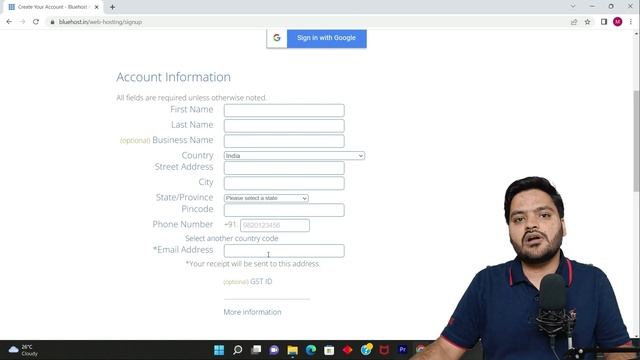Screen dimensions: 640x360
Task: Click the padlock site info icon
Action: (52, 22)
